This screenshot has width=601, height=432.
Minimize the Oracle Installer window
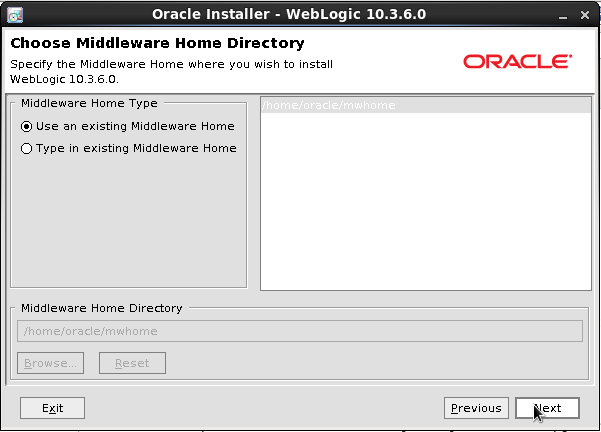click(x=563, y=15)
